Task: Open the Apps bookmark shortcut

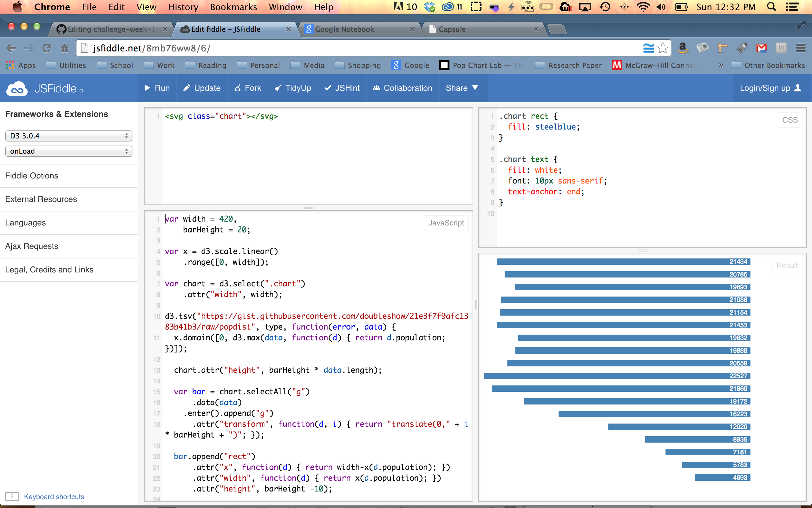Action: coord(21,65)
